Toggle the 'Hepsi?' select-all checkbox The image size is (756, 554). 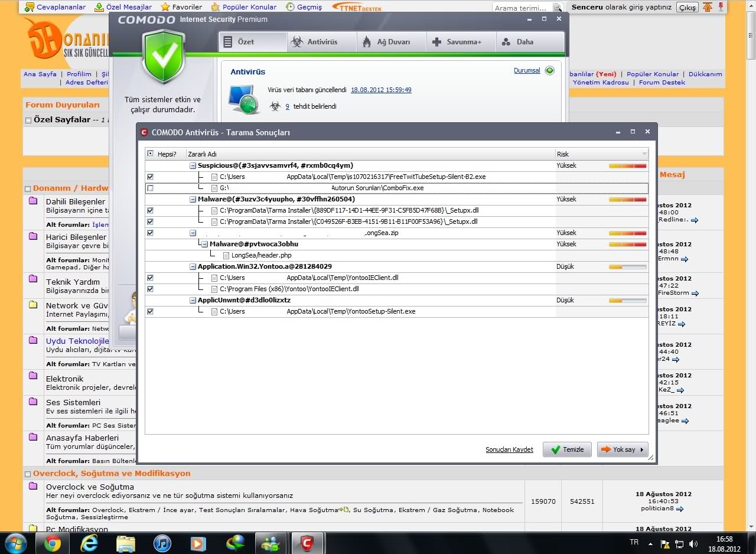point(150,154)
